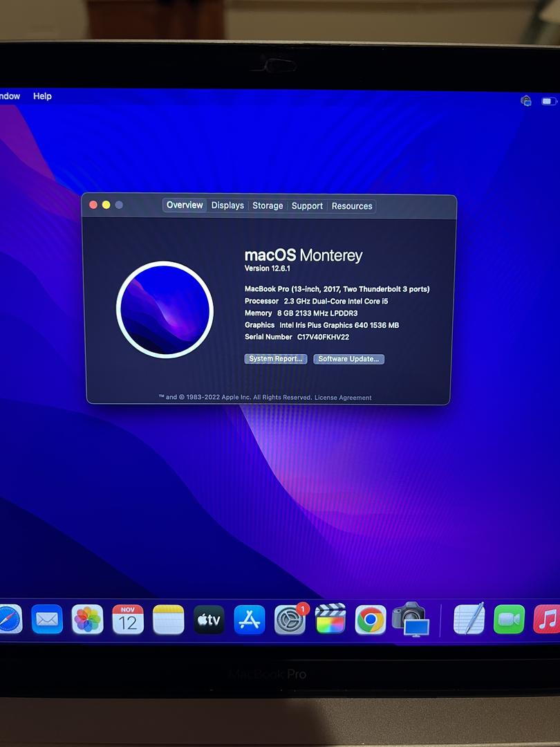Open the App Store icon
This screenshot has width=560, height=747.
tap(250, 620)
